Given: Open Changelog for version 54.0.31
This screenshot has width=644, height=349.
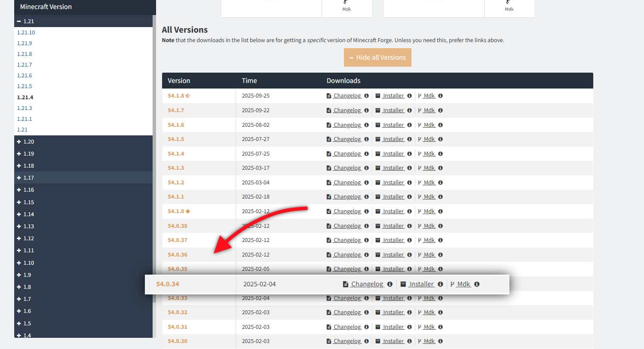Looking at the screenshot, I should (347, 327).
